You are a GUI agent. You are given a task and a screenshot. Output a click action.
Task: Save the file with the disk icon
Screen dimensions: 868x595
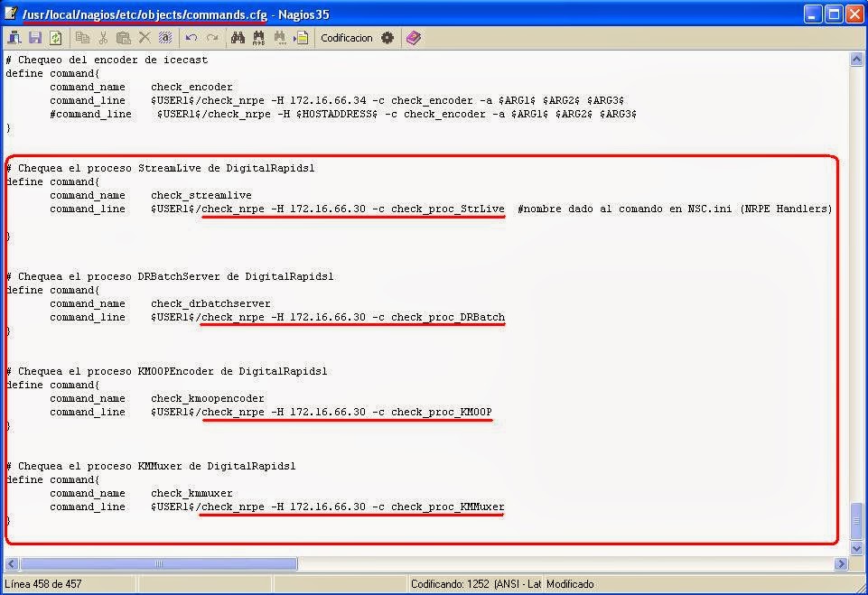point(35,38)
